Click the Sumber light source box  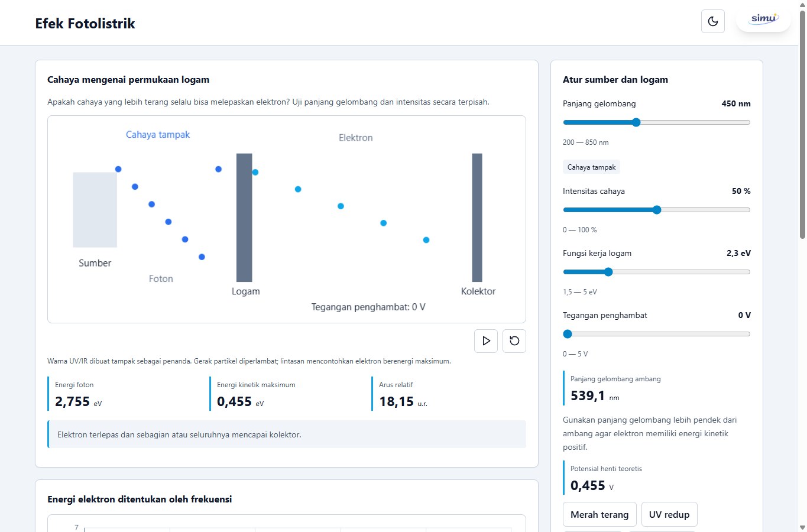point(95,210)
